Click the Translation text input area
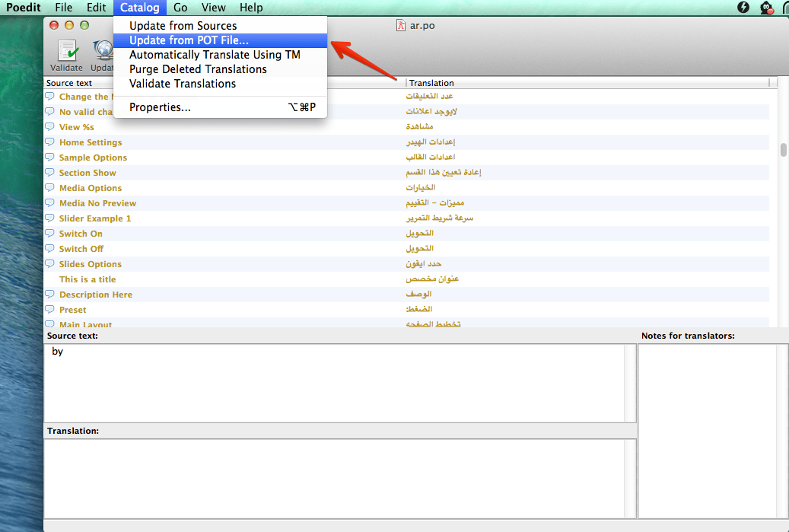This screenshot has width=789, height=532. coord(339,478)
